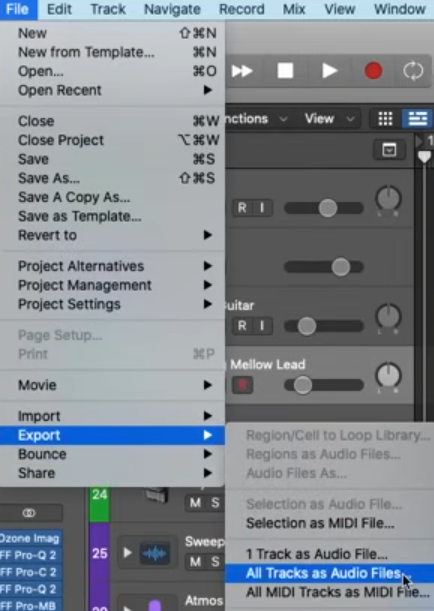
Task: Choose Open… from the File menu
Action: point(112,71)
